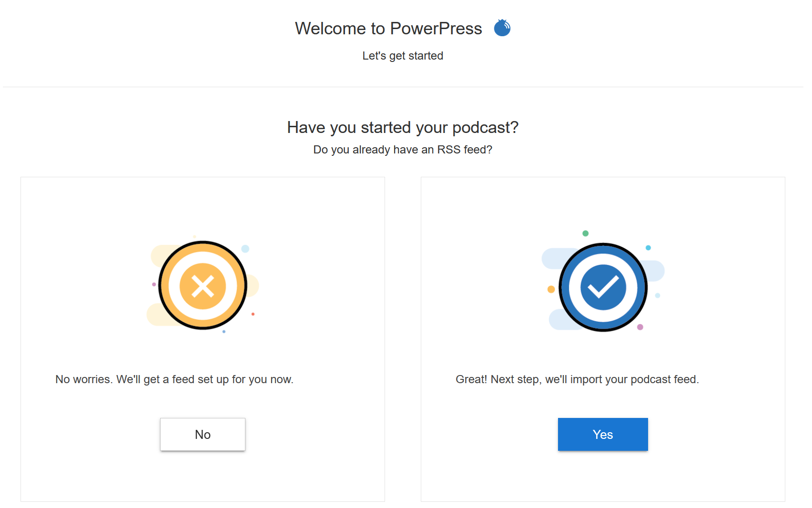Image resolution: width=812 pixels, height=508 pixels.
Task: Click the blue checkmark circle illustration
Action: tap(603, 287)
